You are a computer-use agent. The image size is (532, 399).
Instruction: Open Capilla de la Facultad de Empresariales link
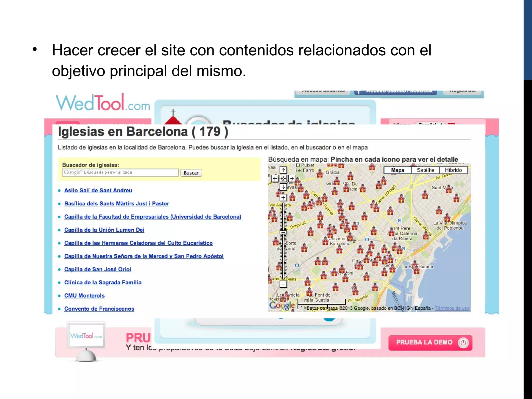tap(153, 217)
